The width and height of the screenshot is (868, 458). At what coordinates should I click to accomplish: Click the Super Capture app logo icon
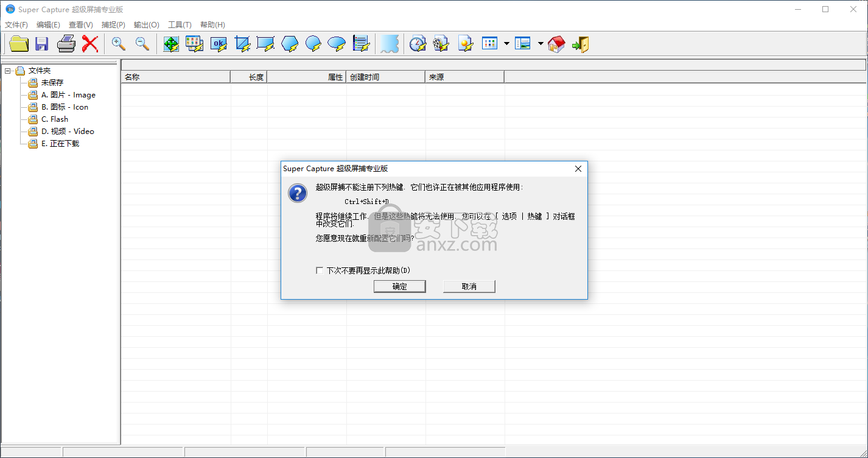coord(10,9)
